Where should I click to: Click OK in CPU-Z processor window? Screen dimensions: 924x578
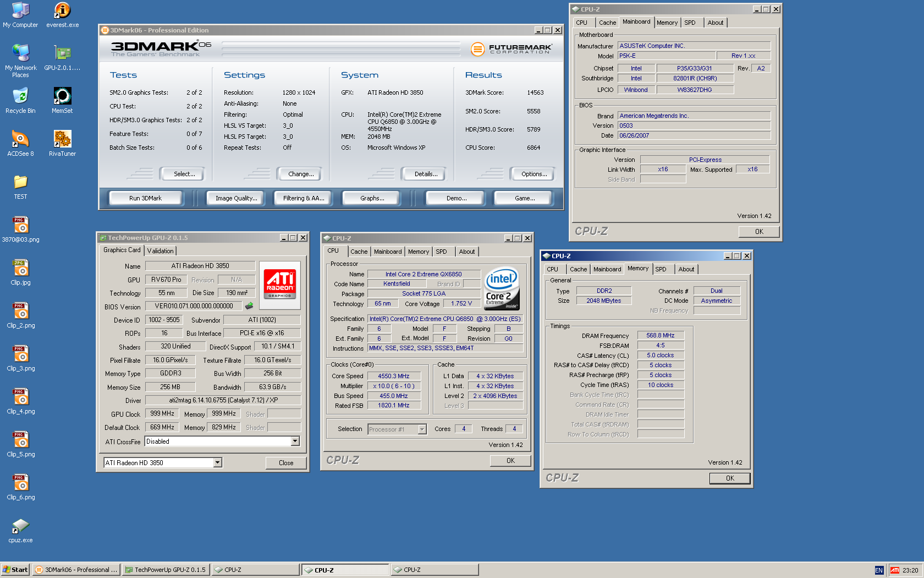pyautogui.click(x=510, y=461)
